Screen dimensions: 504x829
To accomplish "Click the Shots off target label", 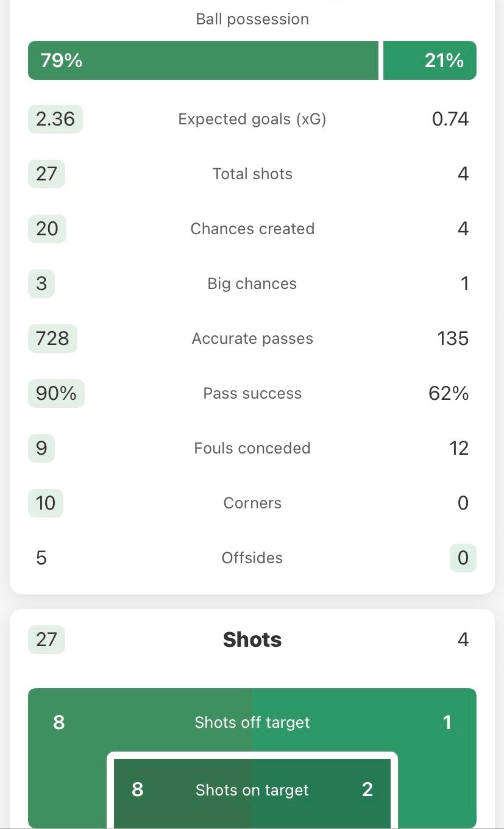I will point(252,722).
